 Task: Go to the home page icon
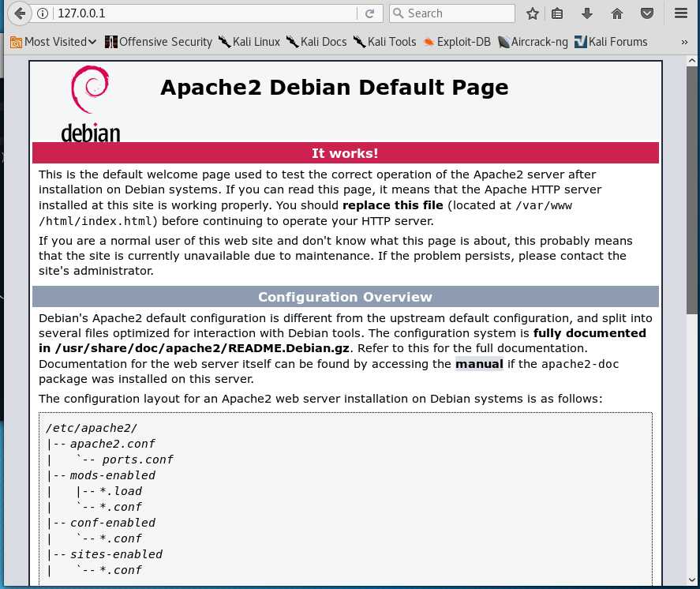(x=617, y=14)
